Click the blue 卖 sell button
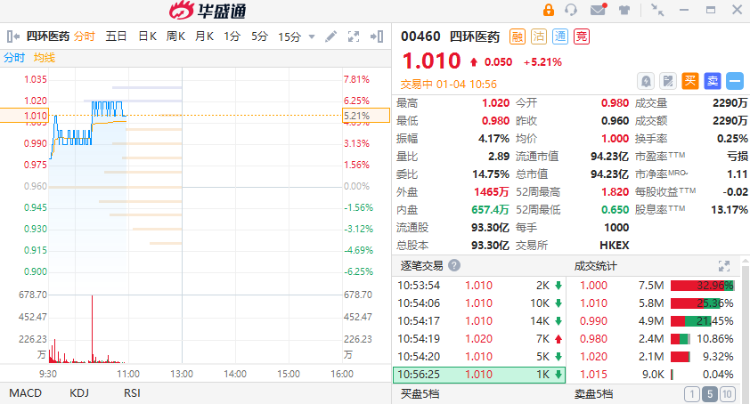Image resolution: width=750 pixels, height=404 pixels. pyautogui.click(x=712, y=81)
